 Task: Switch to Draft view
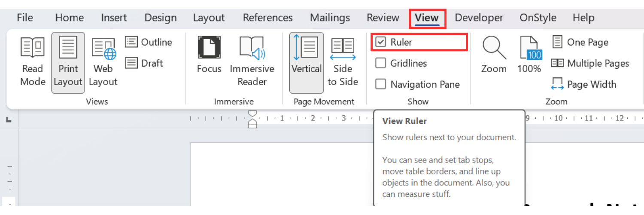click(144, 63)
